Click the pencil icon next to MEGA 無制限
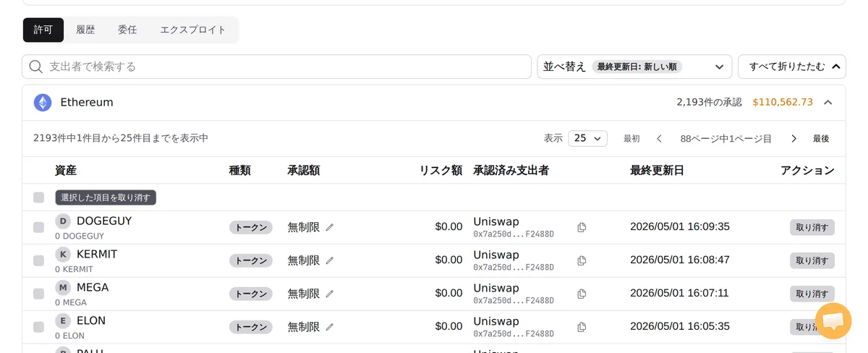The width and height of the screenshot is (868, 353). pos(330,294)
